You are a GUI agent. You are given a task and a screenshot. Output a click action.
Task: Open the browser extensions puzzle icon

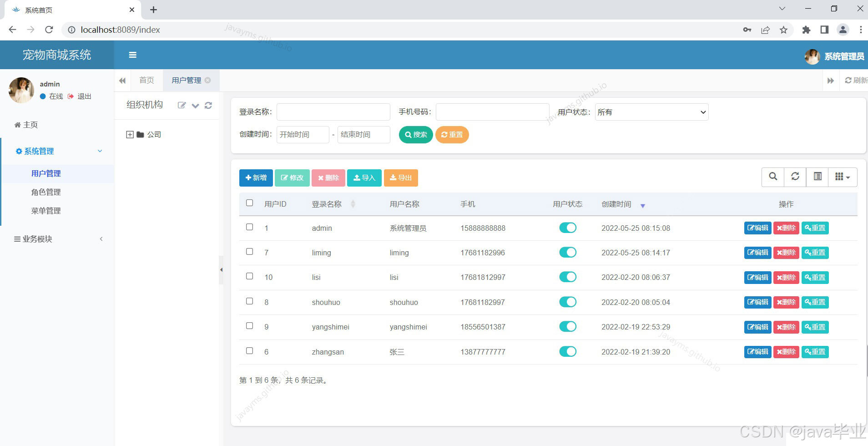pos(806,30)
